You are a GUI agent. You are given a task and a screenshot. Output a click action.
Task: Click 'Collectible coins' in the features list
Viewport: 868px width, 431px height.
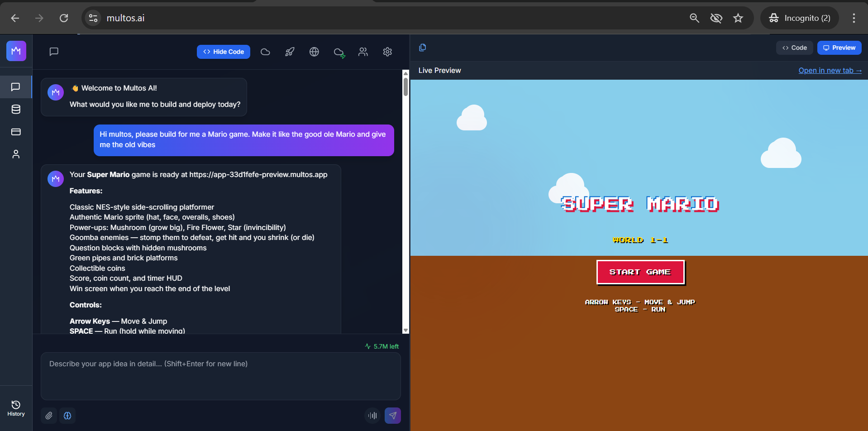pyautogui.click(x=97, y=268)
